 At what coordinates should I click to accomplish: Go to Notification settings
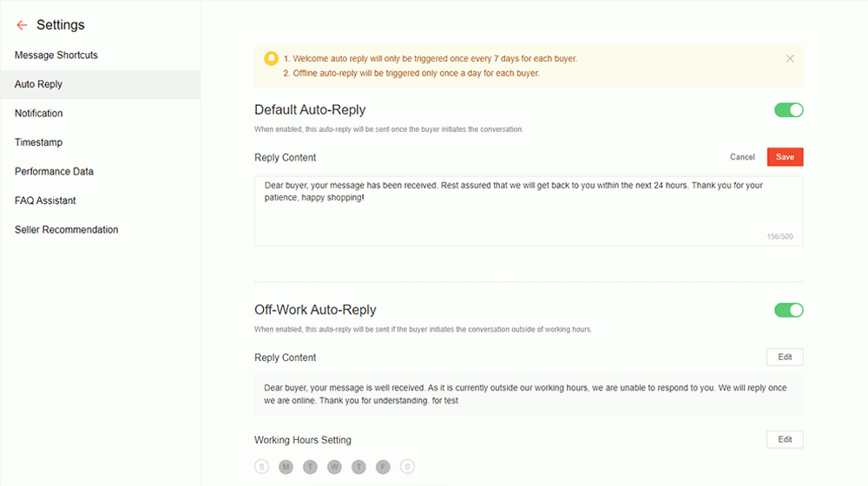coord(39,114)
